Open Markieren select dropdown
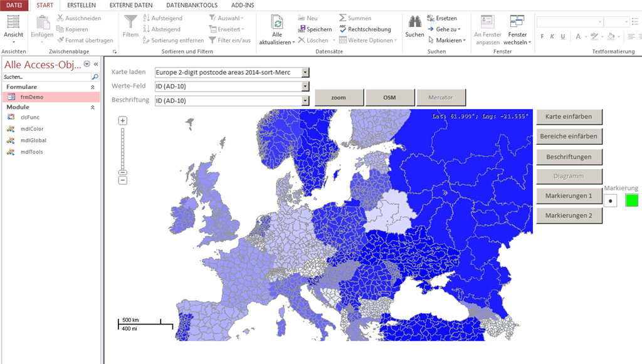This screenshot has height=364, width=642. (x=446, y=40)
